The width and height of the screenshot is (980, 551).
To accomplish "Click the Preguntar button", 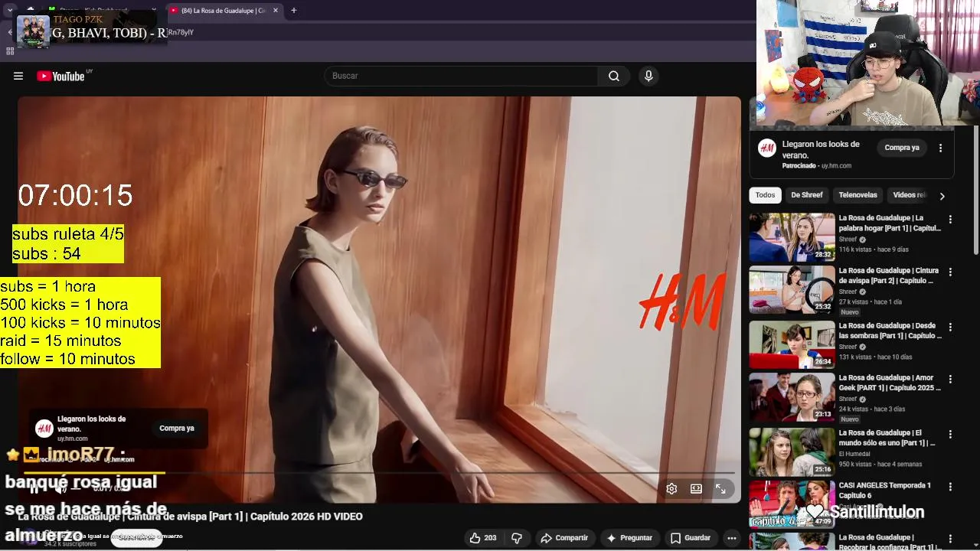I will 629,538.
